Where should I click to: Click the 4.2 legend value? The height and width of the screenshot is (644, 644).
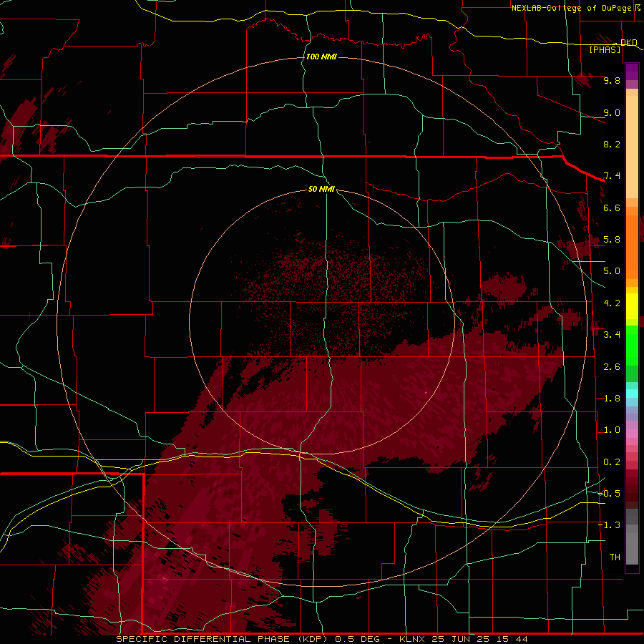coord(612,303)
